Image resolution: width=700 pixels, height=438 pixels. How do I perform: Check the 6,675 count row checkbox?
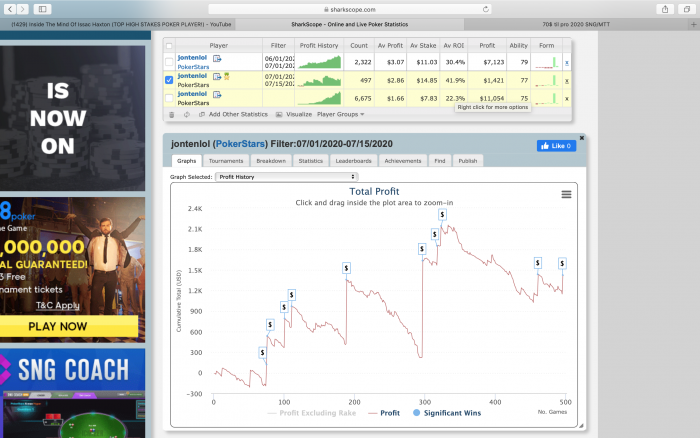tap(169, 98)
